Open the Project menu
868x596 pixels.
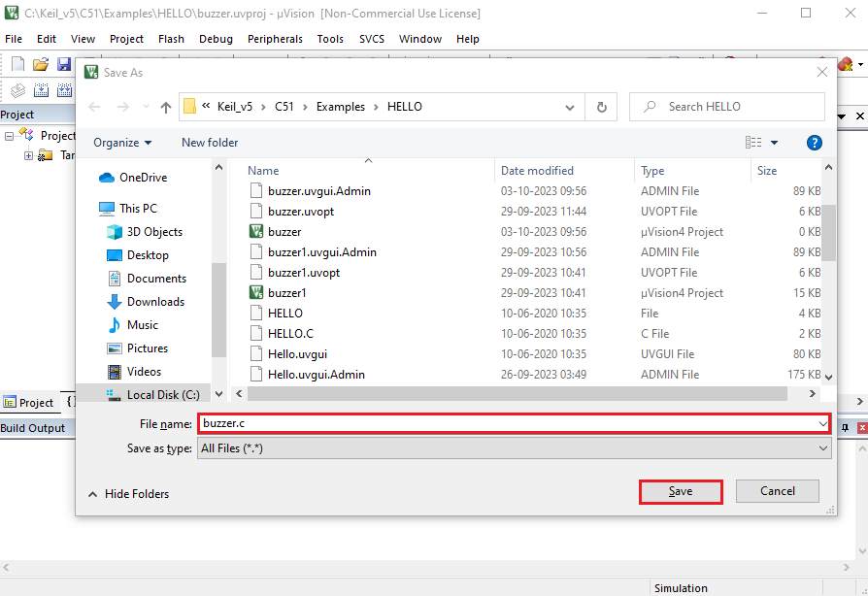point(126,39)
